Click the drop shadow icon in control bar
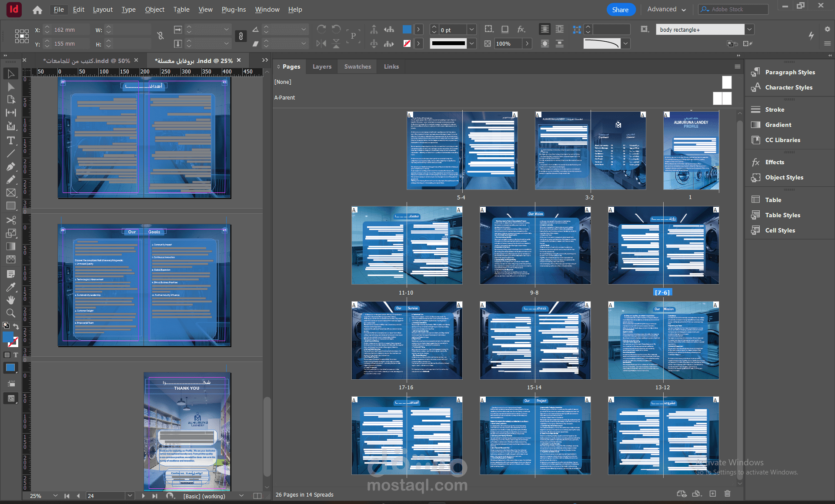The image size is (835, 504). point(505,29)
